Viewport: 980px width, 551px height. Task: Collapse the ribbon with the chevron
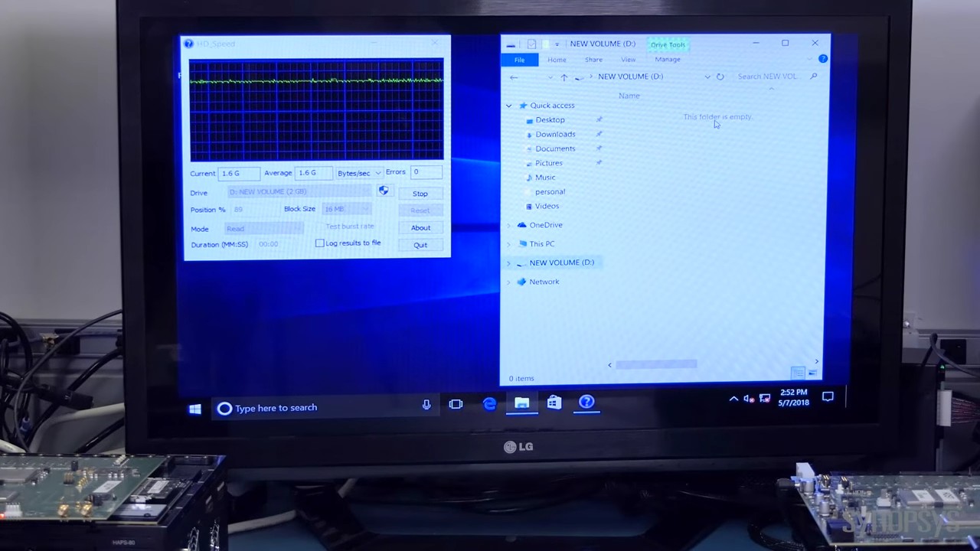[x=810, y=60]
